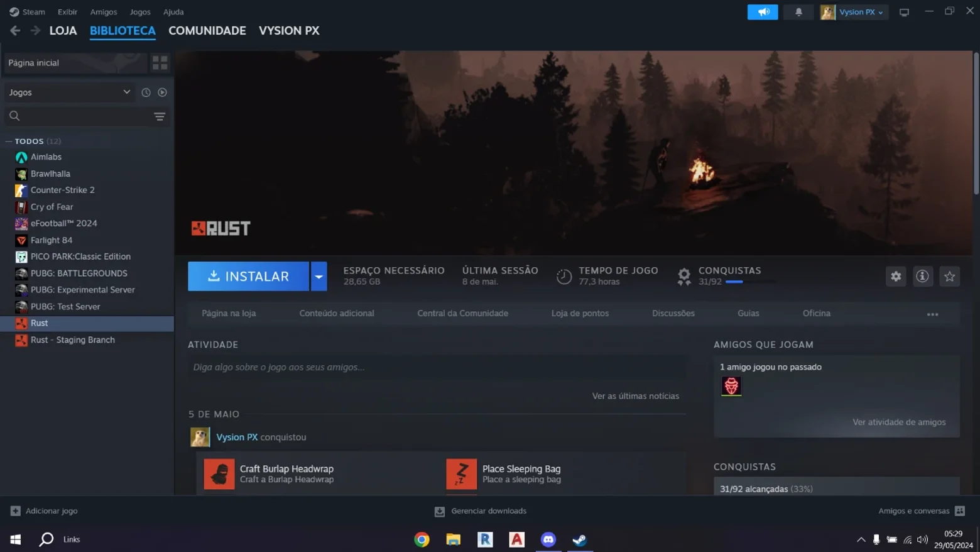
Task: Open friend's avatar under Amigos que jogam
Action: (731, 386)
